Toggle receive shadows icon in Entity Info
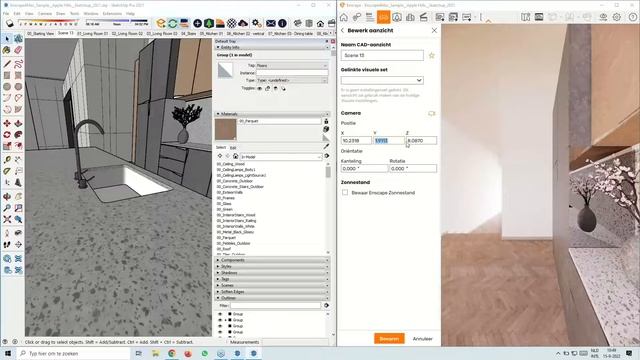Viewport: 640px width, 360px height. click(x=276, y=88)
